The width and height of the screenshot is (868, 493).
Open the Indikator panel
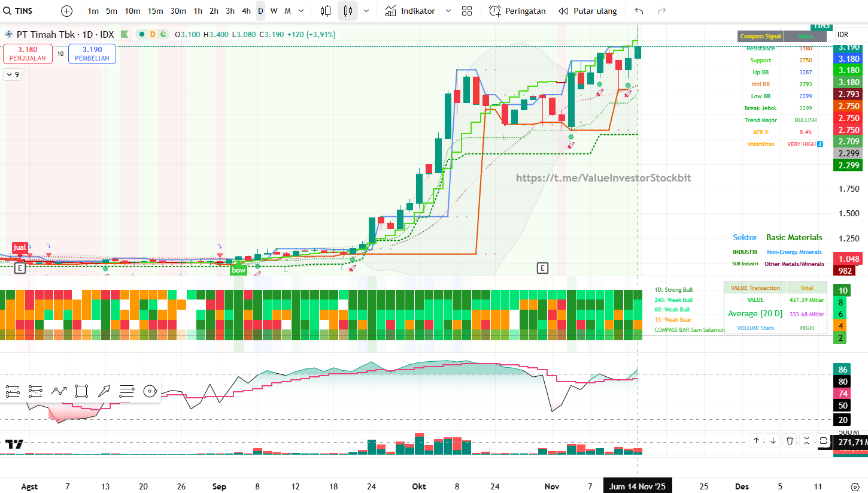click(410, 11)
